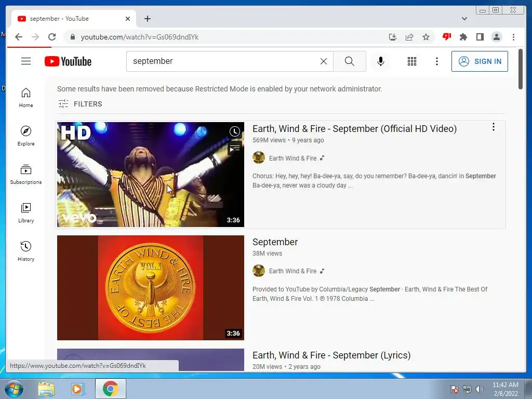Open the Action Center flag icon

point(455,389)
